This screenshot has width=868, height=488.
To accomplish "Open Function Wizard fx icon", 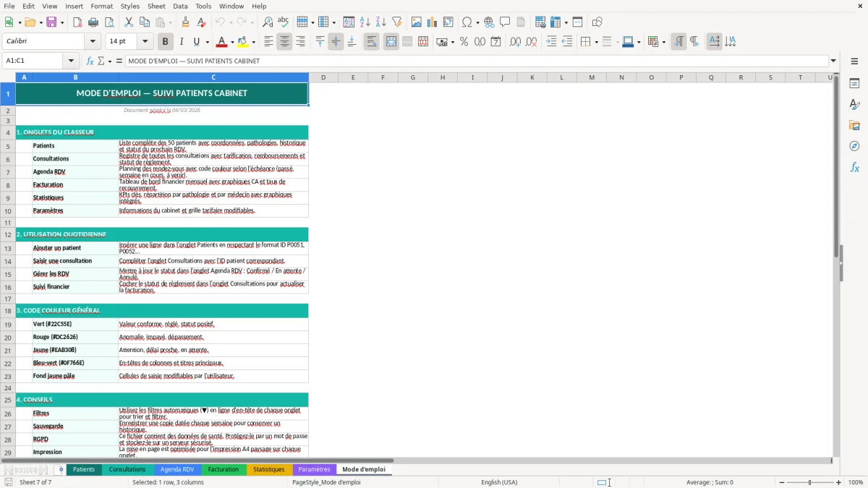I will pos(90,61).
